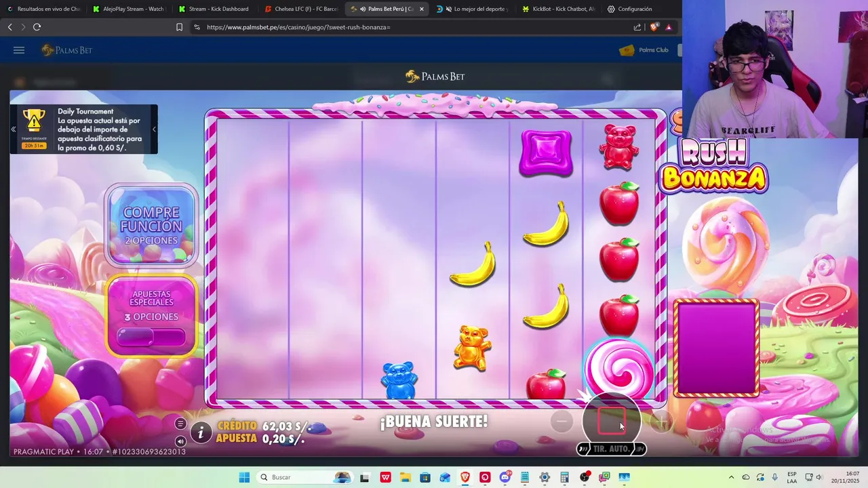Open Brave Rewards triangle icon
The height and width of the screenshot is (488, 868).
[669, 27]
